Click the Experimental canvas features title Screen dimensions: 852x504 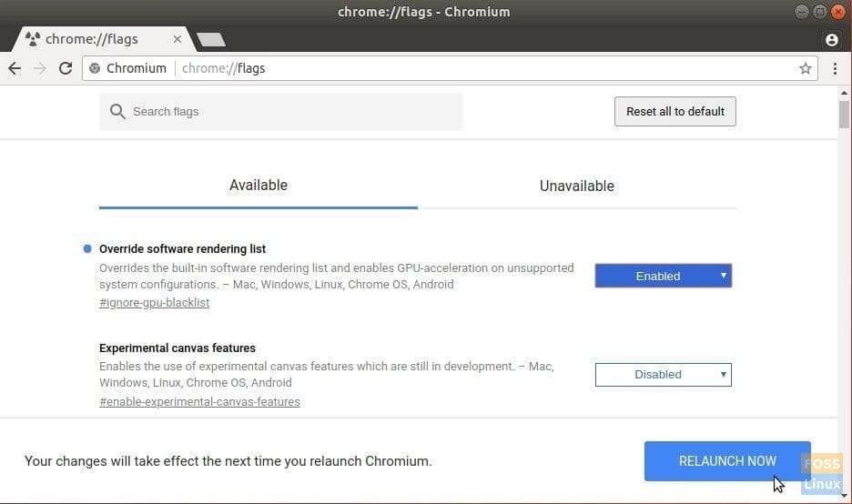pyautogui.click(x=177, y=348)
